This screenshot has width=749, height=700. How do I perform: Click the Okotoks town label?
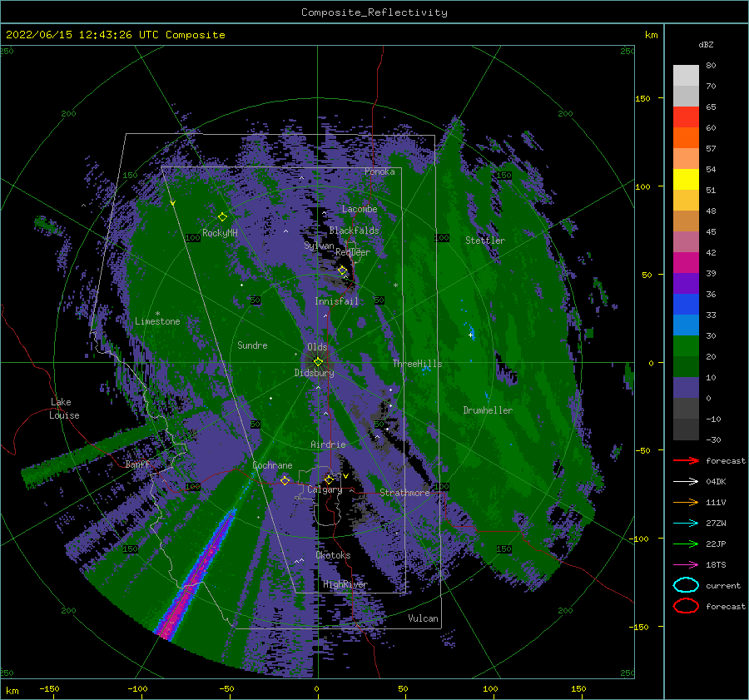tap(333, 555)
